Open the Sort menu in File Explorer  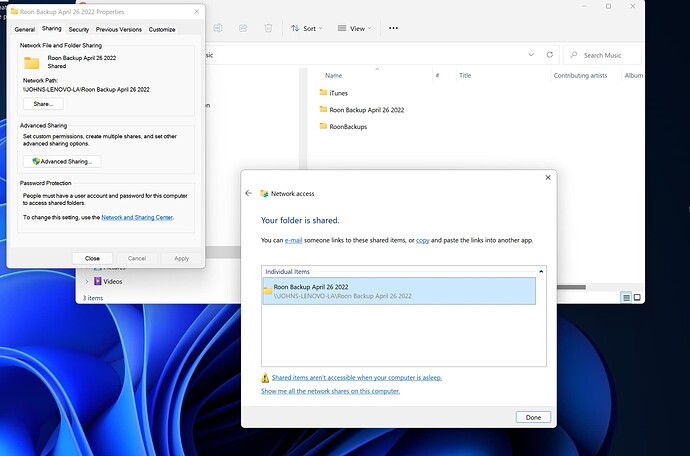[x=307, y=28]
